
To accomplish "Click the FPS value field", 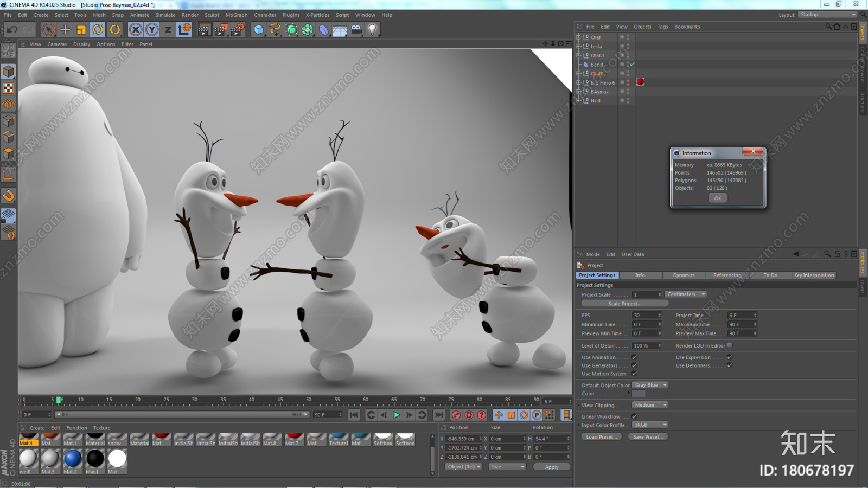I will [x=647, y=315].
